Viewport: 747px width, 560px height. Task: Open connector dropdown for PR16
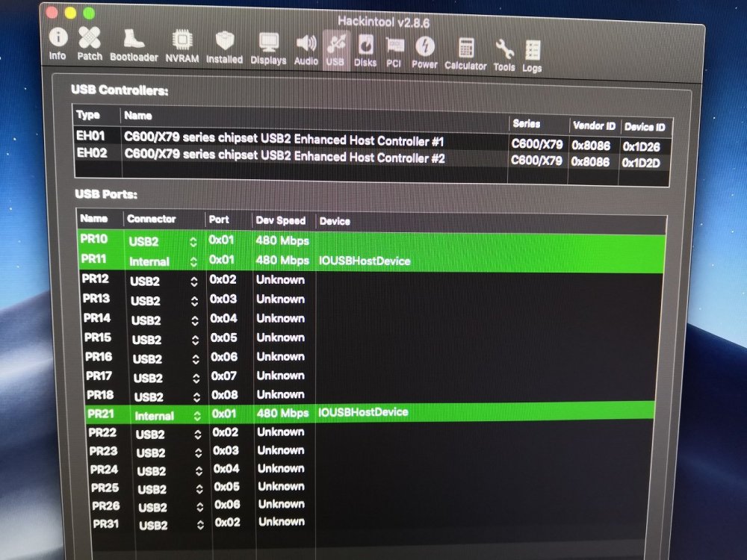(x=196, y=359)
